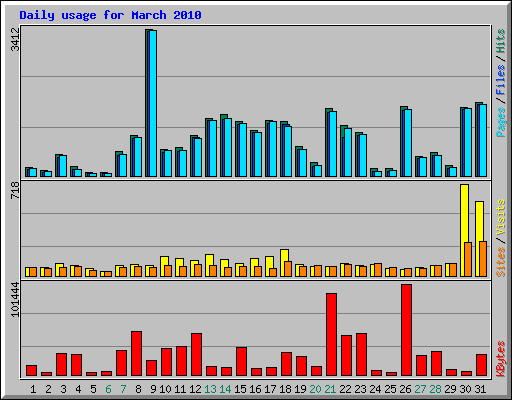Click day label 26 on the x-axis
Image resolution: width=512 pixels, height=400 pixels.
[405, 389]
